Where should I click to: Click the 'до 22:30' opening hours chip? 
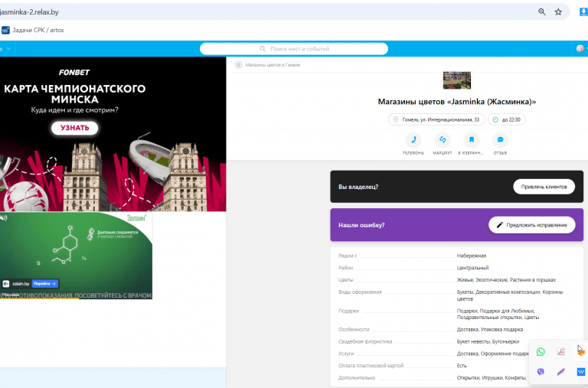507,119
